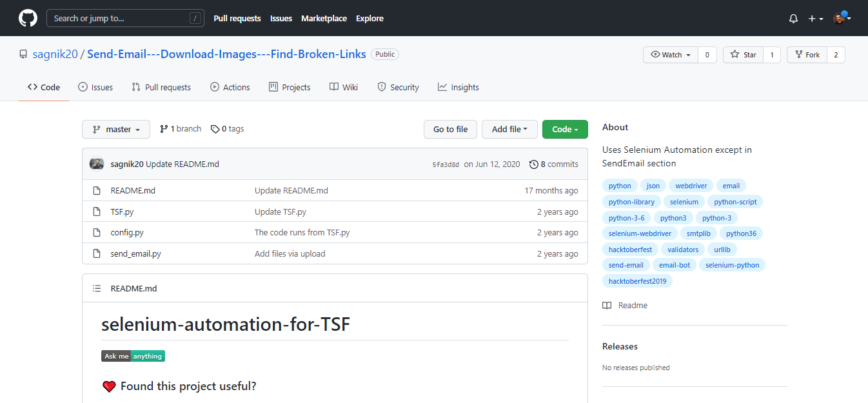Click the README table of contents icon
Screen dimensions: 868x403
tap(97, 288)
